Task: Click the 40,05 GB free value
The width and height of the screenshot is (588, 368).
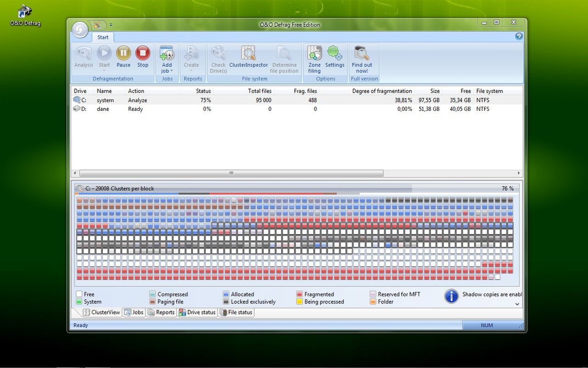Action: 459,109
